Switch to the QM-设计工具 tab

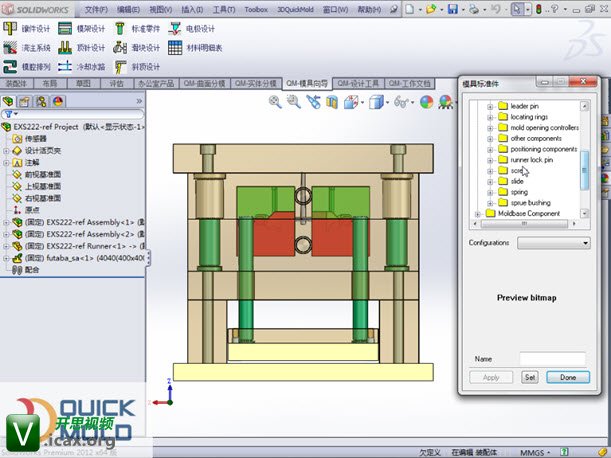(x=358, y=84)
